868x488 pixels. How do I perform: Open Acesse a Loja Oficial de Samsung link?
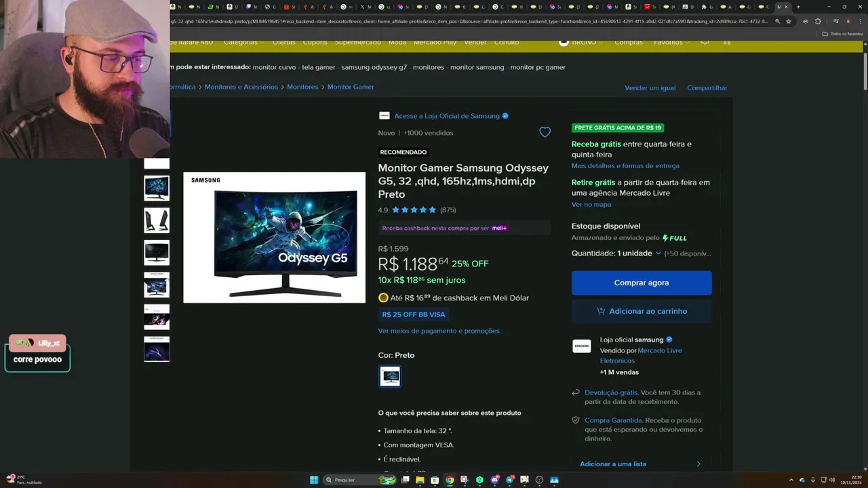point(447,116)
